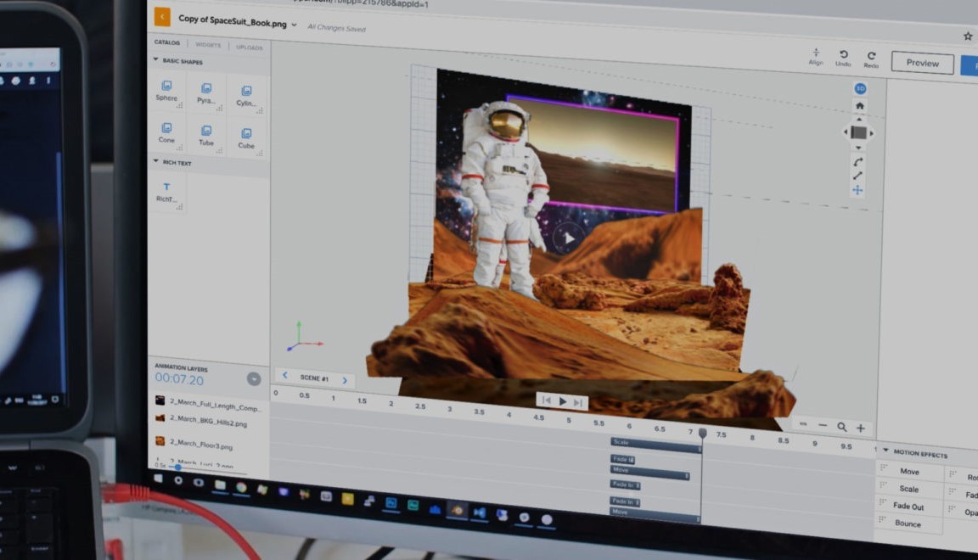Reset view with the home icon
This screenshot has height=560, width=978.
pos(859,106)
